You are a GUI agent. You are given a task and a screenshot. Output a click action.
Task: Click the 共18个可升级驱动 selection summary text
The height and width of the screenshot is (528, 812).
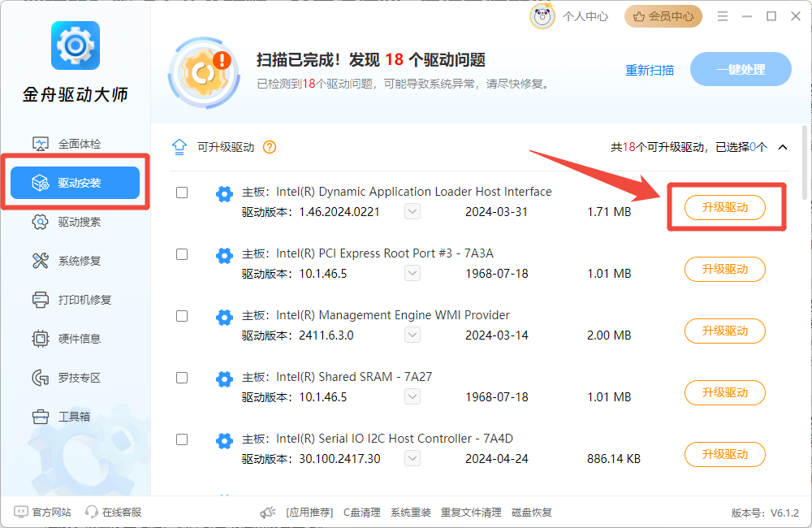[x=689, y=147]
